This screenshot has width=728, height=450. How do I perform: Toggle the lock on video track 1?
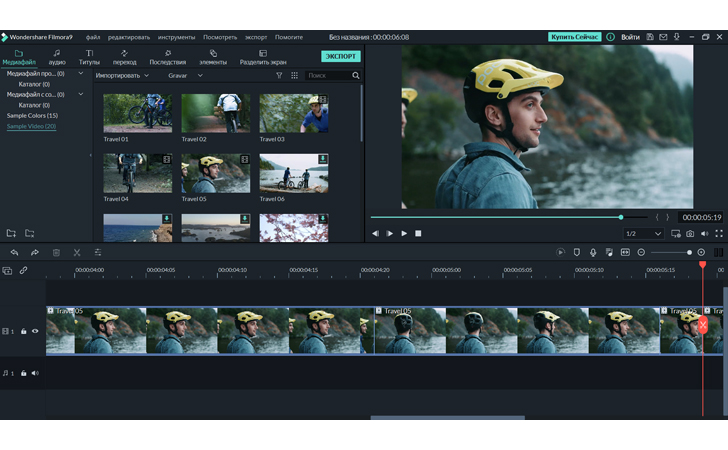point(23,331)
